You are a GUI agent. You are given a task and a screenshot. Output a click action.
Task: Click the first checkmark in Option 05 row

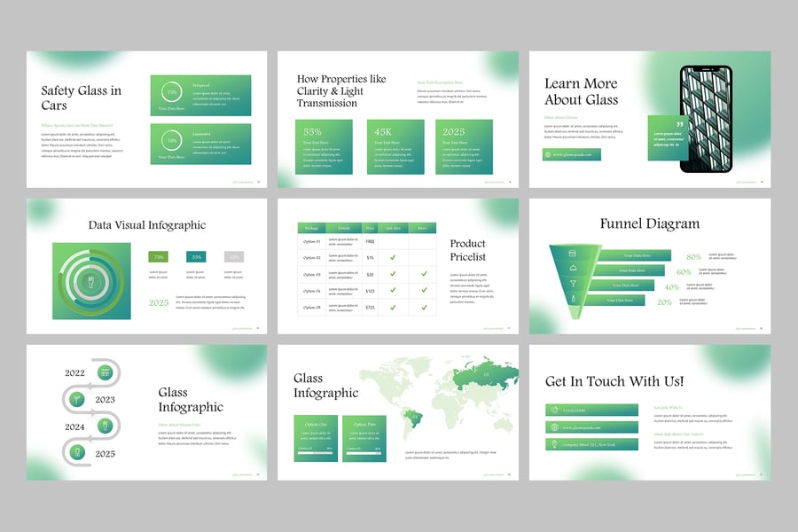[x=393, y=307]
